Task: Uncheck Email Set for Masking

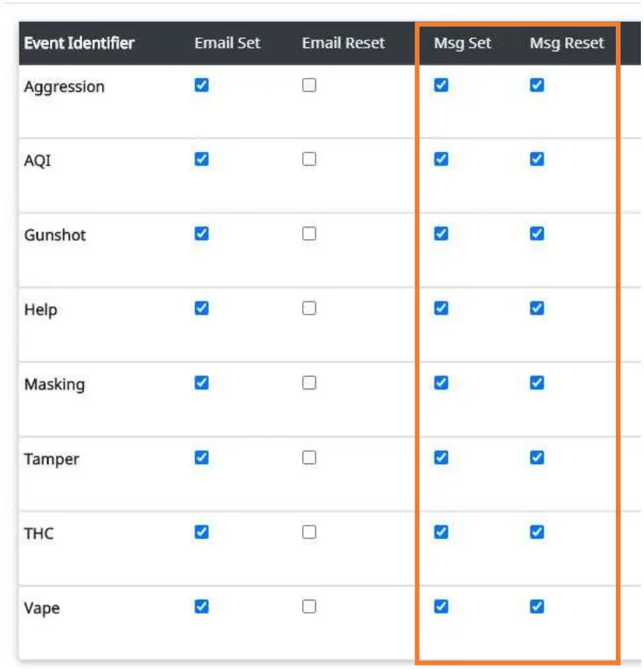Action: [202, 383]
